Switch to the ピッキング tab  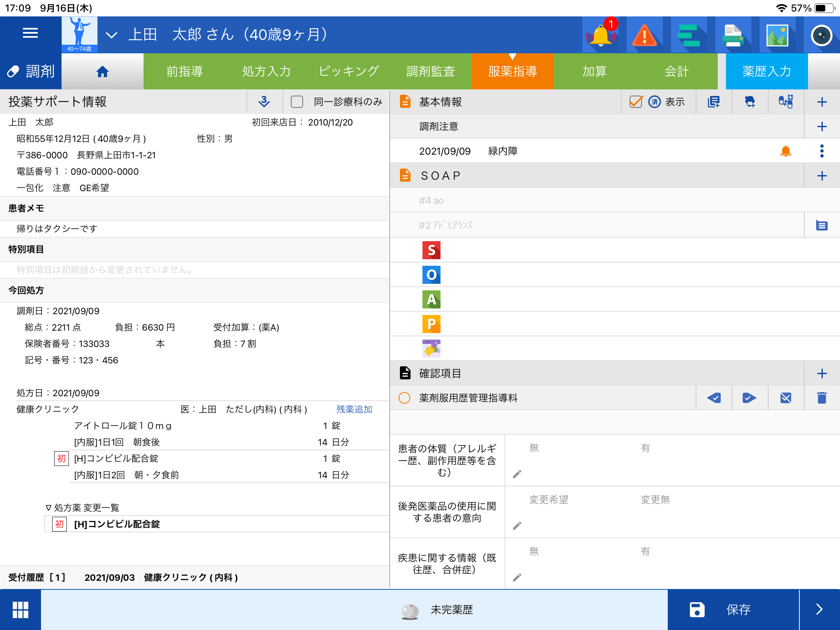click(349, 71)
